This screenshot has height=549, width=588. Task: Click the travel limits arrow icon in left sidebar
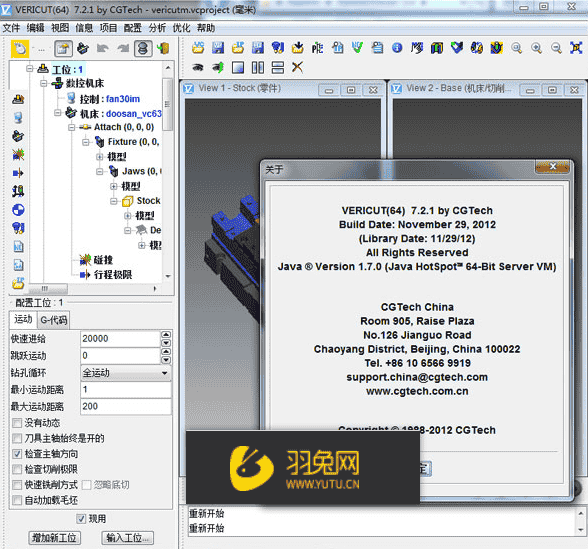tap(18, 173)
